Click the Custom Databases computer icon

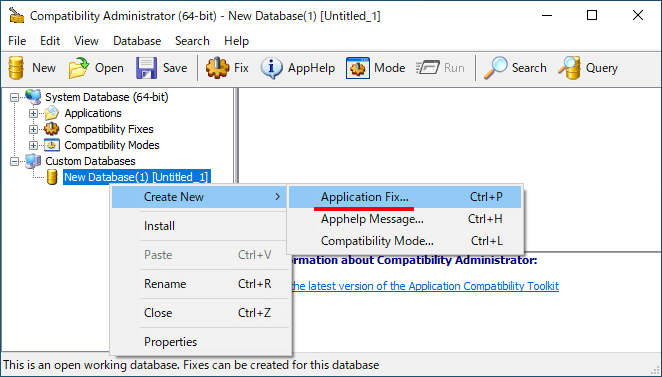coord(33,161)
